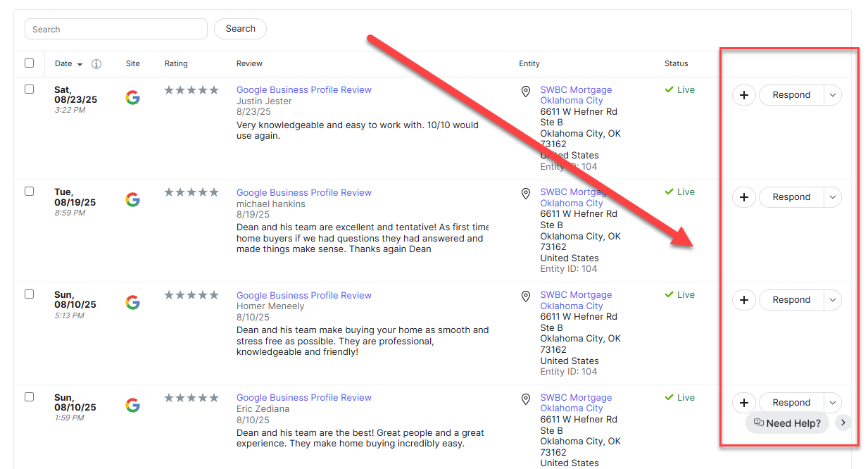Respond to Eric Zediana's review

791,403
